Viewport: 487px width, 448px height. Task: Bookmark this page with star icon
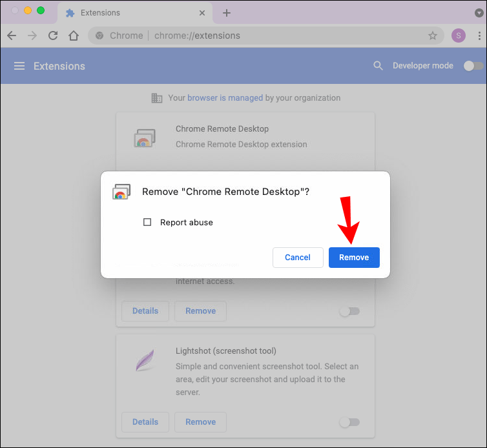(x=433, y=36)
